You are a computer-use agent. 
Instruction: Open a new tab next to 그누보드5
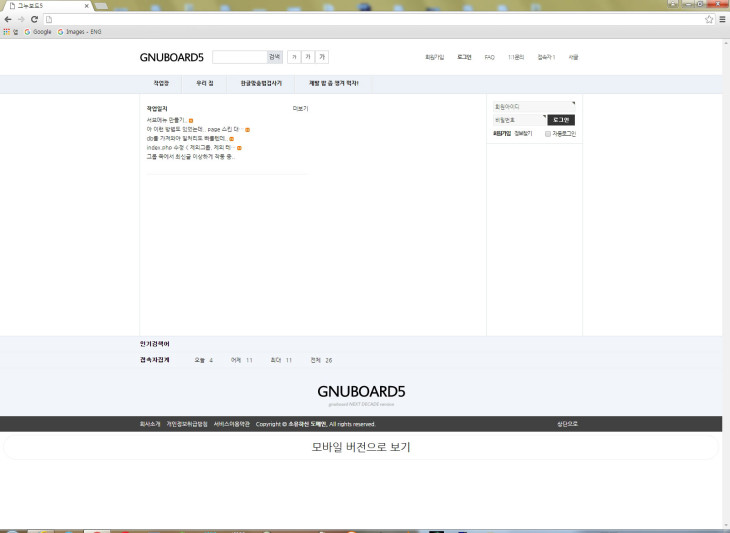(101, 6)
